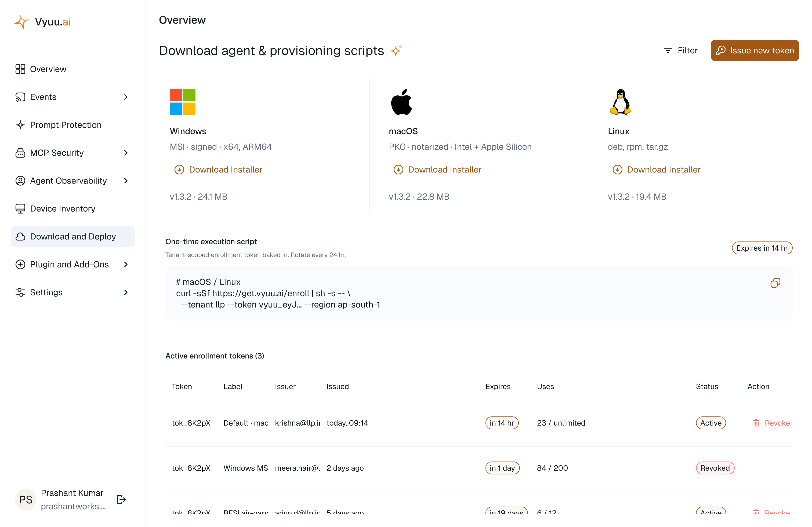Click trash icon for the 'today, 09:14' token
This screenshot has height=527, width=812.
coord(756,423)
